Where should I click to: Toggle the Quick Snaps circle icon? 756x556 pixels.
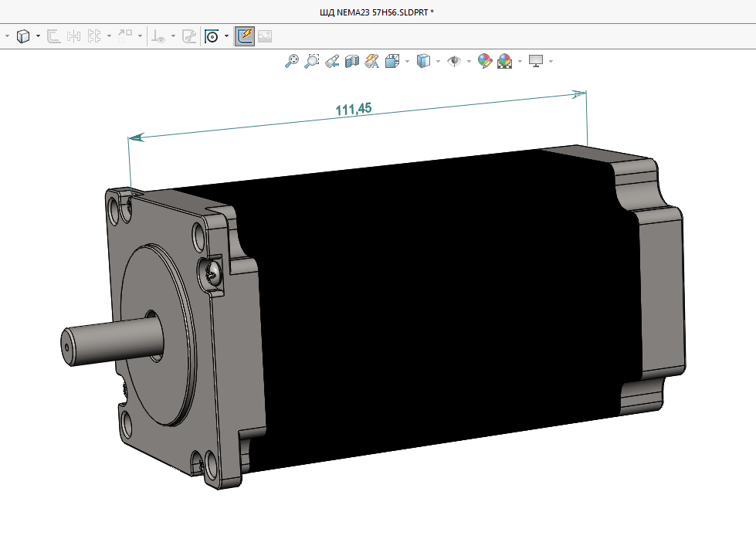point(212,36)
